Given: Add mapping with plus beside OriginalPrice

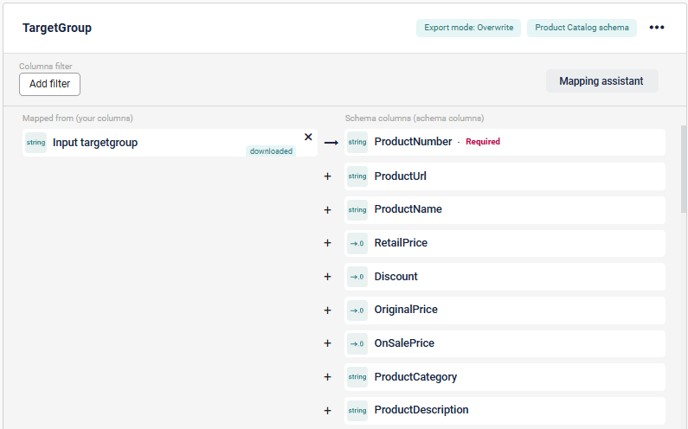Looking at the screenshot, I should 327,310.
